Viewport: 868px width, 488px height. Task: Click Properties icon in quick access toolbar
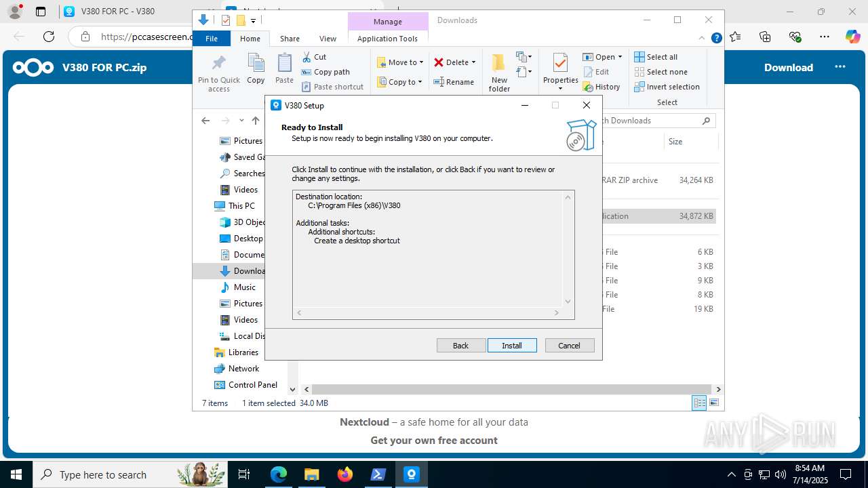226,20
